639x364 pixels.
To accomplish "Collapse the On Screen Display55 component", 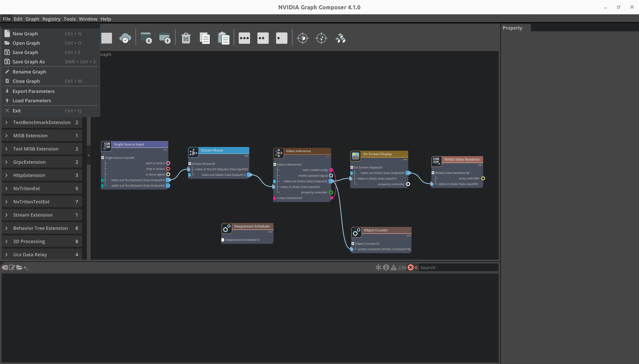I will coord(352,167).
